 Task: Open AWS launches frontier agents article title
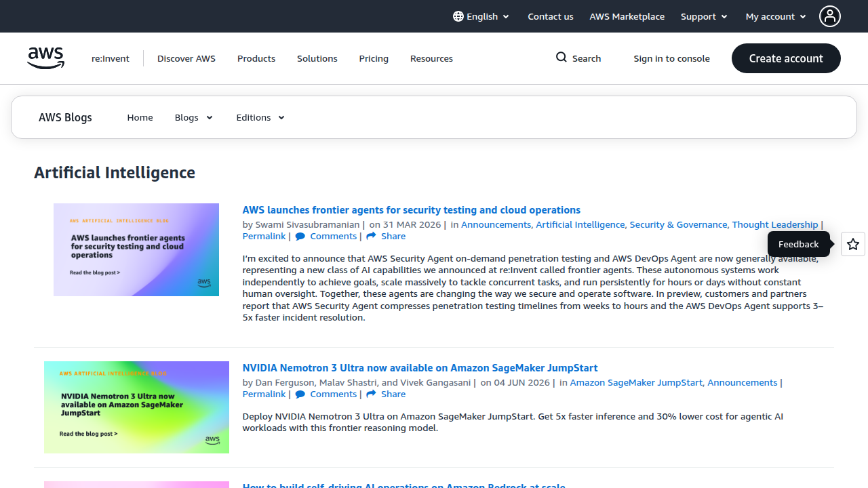pos(412,210)
